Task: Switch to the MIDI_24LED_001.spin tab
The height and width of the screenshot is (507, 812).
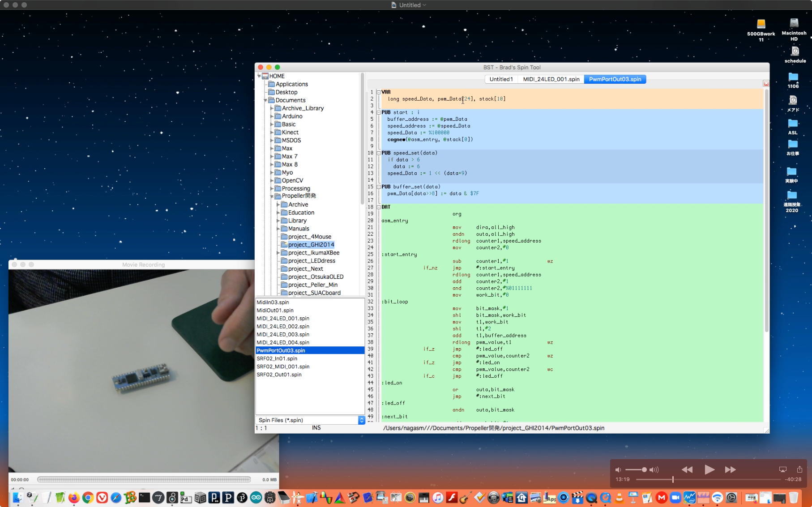Action: 551,79
